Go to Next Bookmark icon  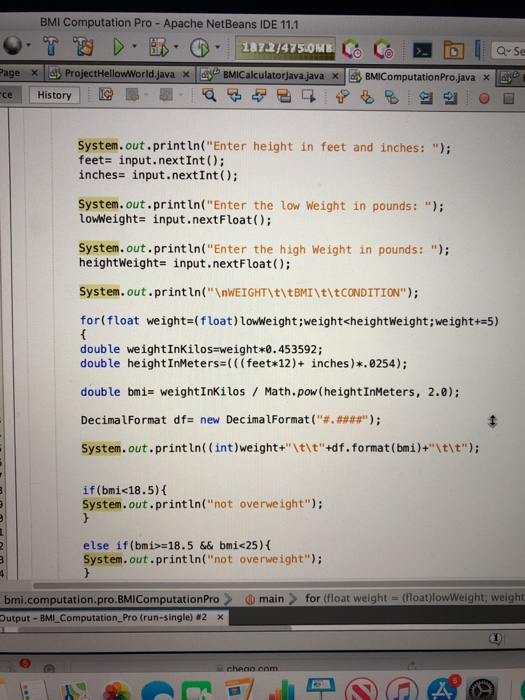click(x=367, y=97)
